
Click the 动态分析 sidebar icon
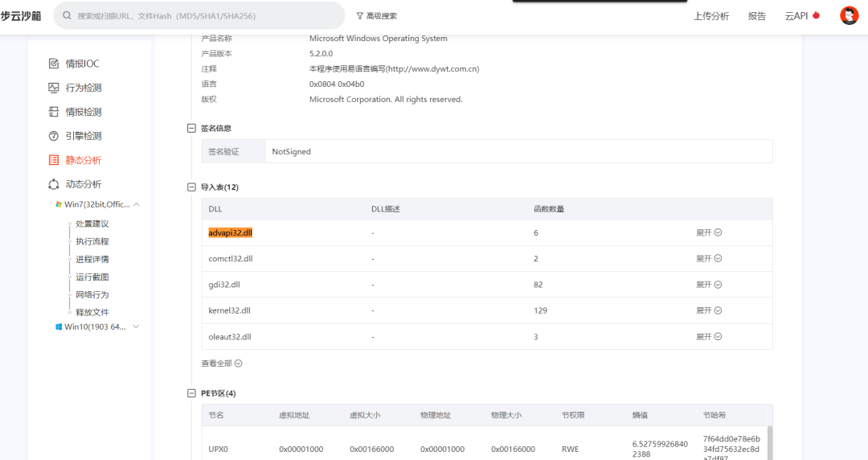[x=54, y=184]
